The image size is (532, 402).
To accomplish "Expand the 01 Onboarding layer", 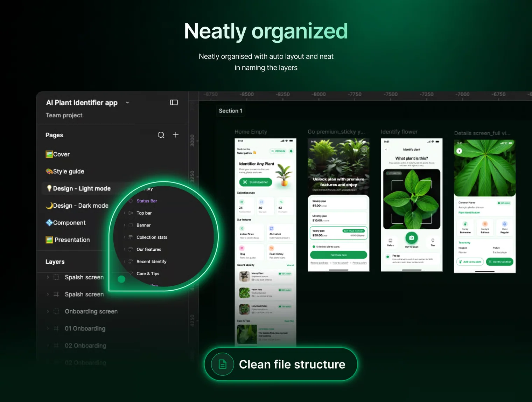I will tap(48, 328).
